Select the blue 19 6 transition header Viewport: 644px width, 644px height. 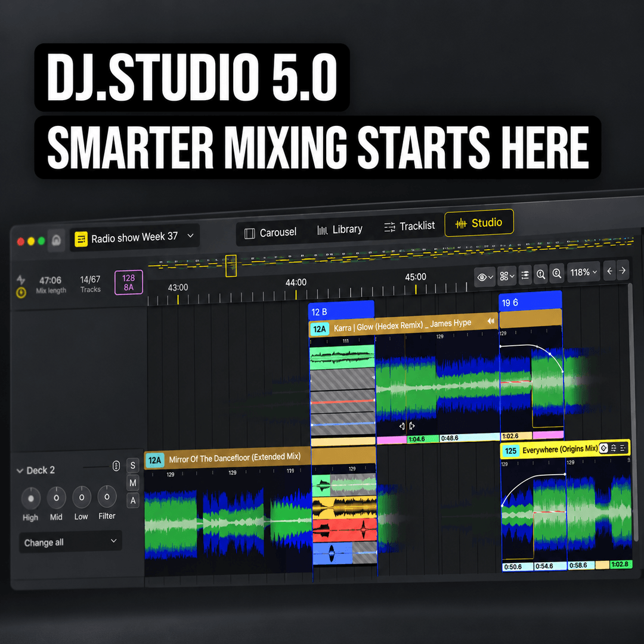pyautogui.click(x=530, y=301)
